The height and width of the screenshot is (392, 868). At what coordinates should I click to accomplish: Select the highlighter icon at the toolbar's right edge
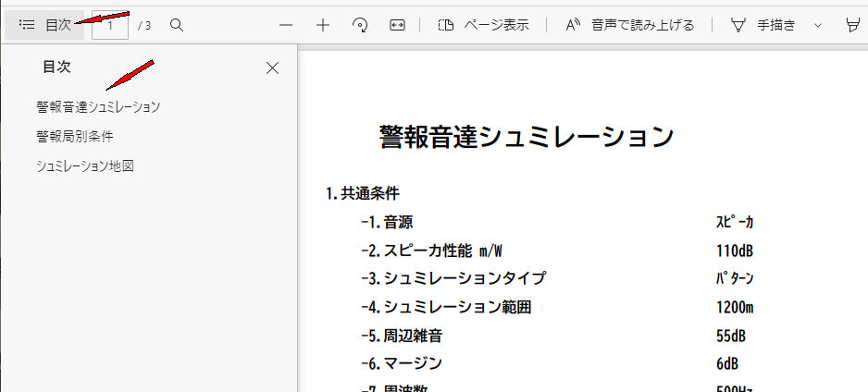pyautogui.click(x=852, y=25)
